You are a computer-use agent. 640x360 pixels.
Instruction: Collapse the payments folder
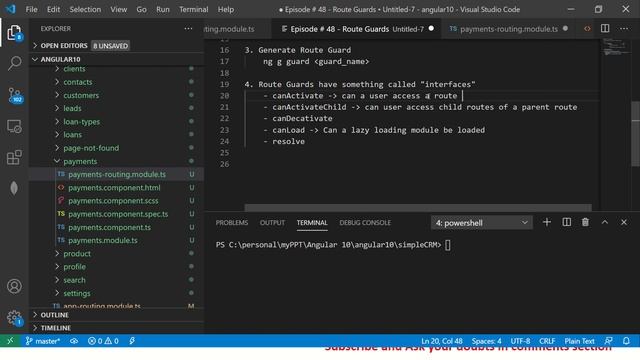pyautogui.click(x=80, y=161)
